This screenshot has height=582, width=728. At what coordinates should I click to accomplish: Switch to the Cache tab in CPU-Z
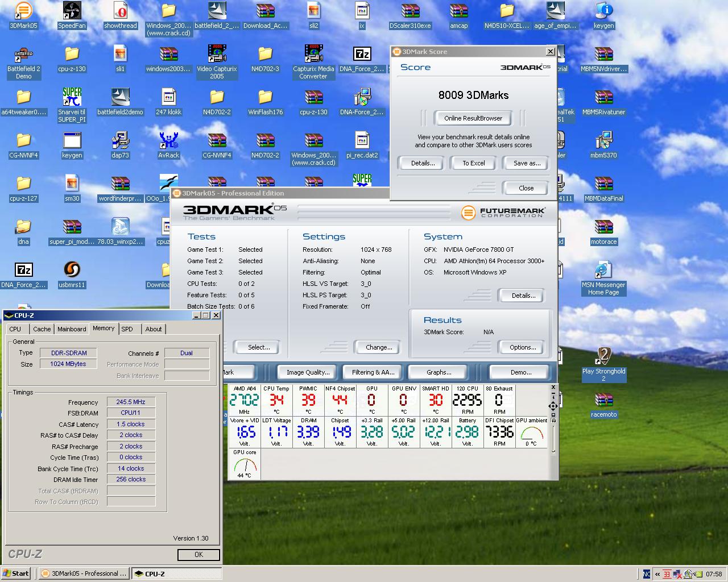(42, 329)
